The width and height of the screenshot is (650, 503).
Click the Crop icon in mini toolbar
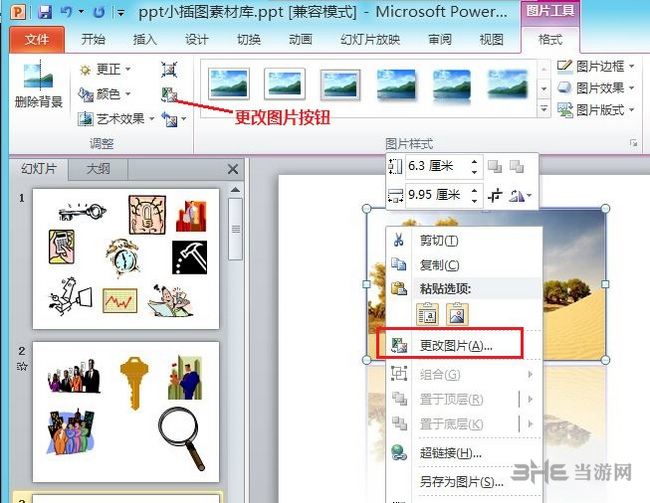[495, 195]
